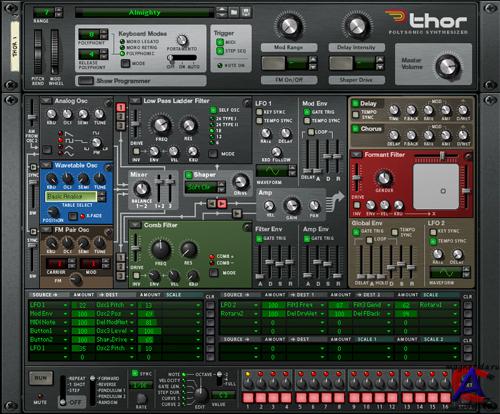Click the FM On/Off assignable button
This screenshot has height=414, width=500.
tap(274, 63)
